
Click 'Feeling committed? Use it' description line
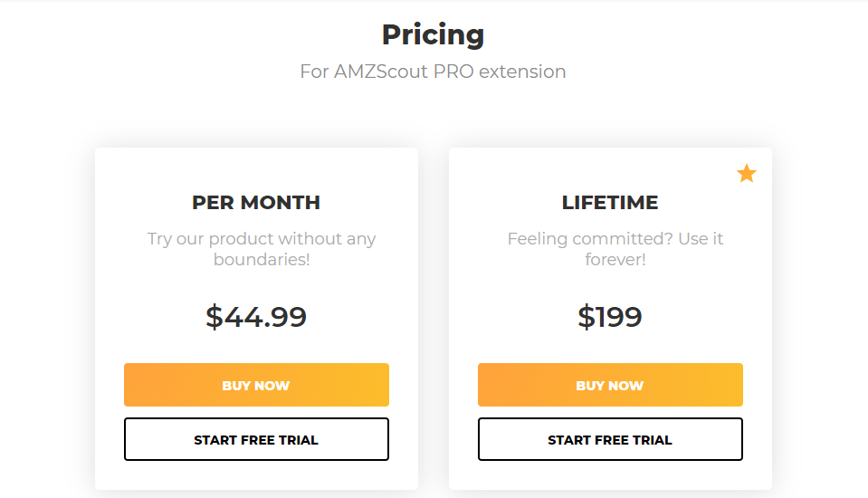tap(615, 239)
